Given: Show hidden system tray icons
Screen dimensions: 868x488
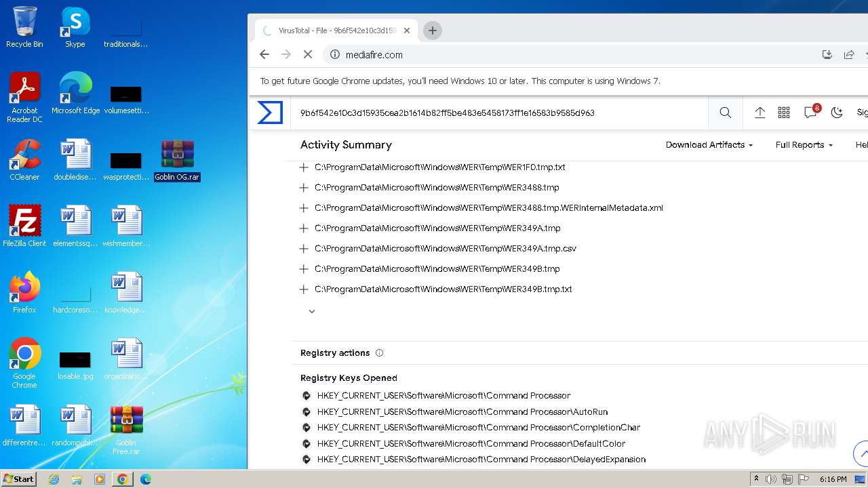Looking at the screenshot, I should [755, 479].
